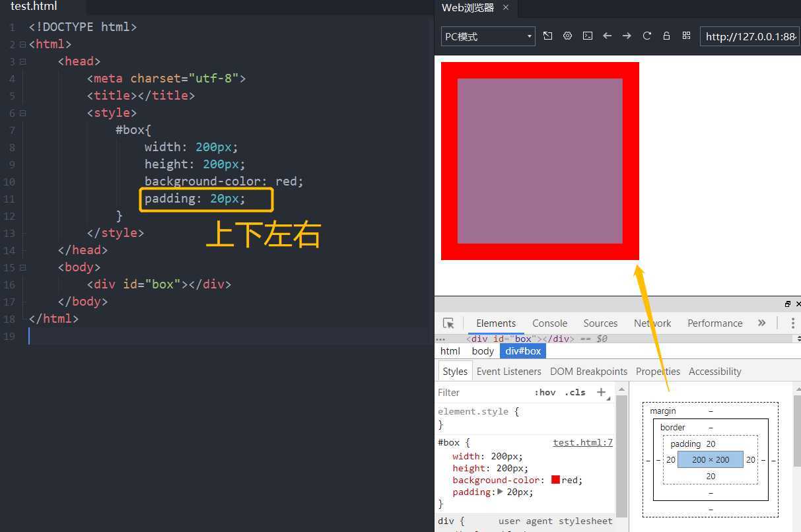
Task: Click the red background-color swatch
Action: click(x=555, y=480)
